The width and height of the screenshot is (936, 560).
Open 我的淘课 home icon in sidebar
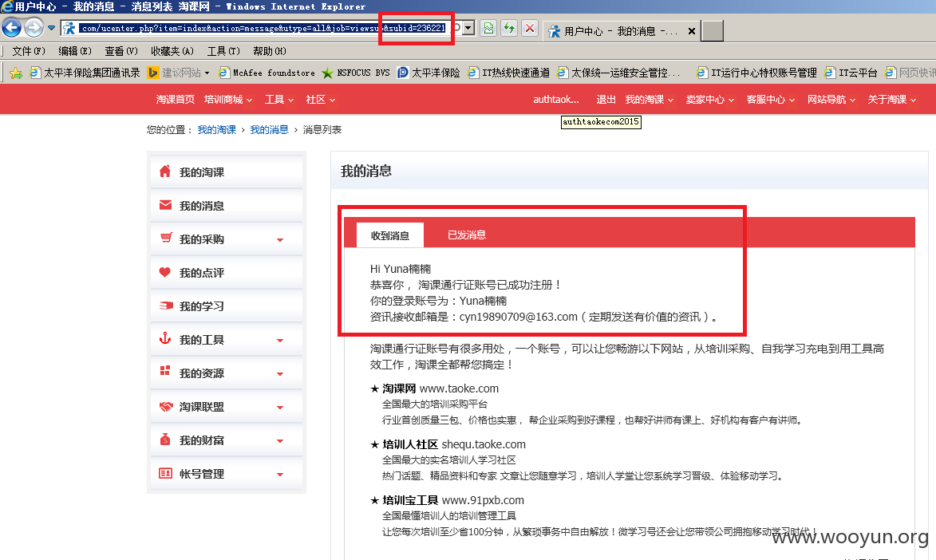coord(165,172)
